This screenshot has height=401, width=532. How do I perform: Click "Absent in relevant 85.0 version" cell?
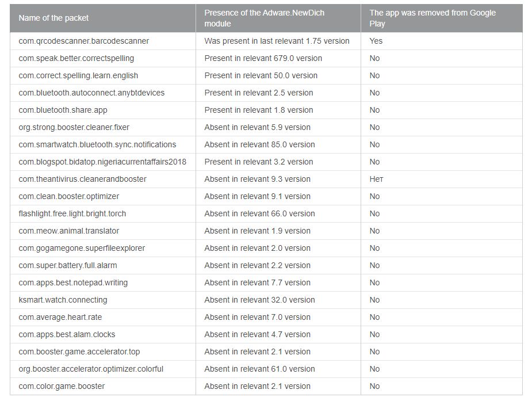click(259, 144)
